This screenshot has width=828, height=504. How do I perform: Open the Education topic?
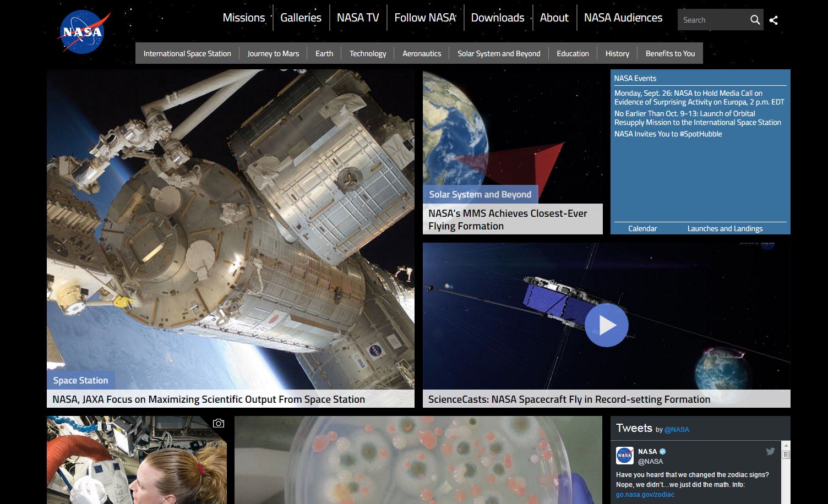coord(573,53)
